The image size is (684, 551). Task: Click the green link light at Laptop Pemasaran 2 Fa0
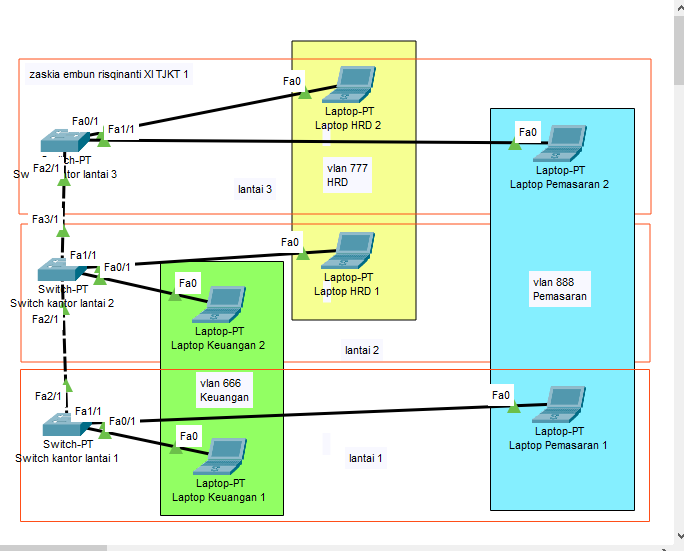(x=515, y=144)
